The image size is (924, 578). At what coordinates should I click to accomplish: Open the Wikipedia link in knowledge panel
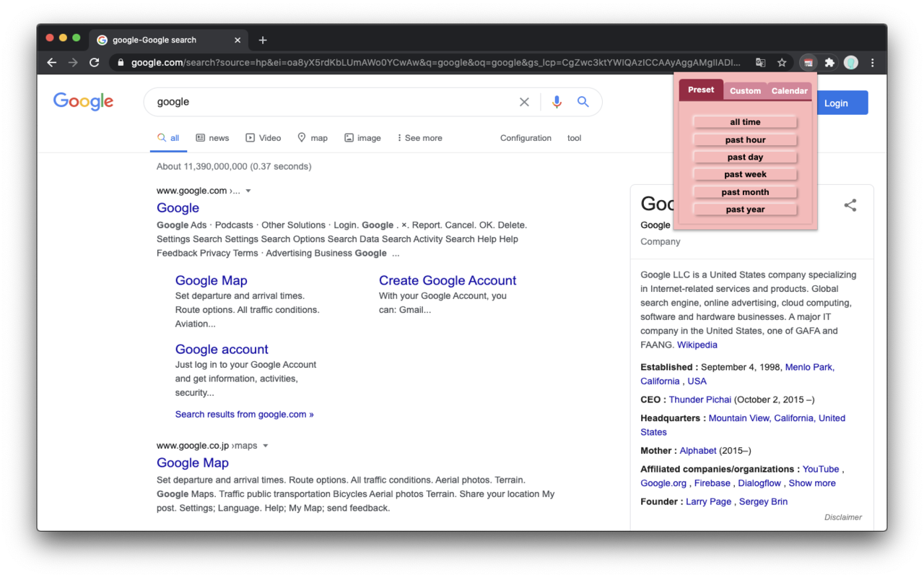pyautogui.click(x=697, y=345)
